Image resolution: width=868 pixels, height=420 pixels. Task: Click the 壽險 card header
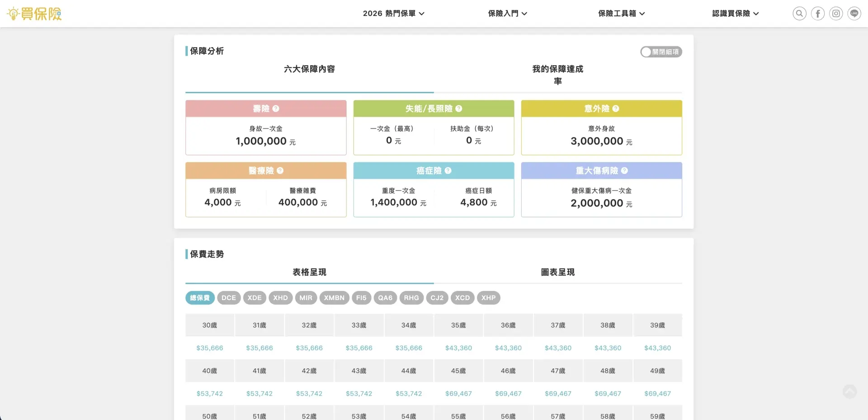point(266,109)
